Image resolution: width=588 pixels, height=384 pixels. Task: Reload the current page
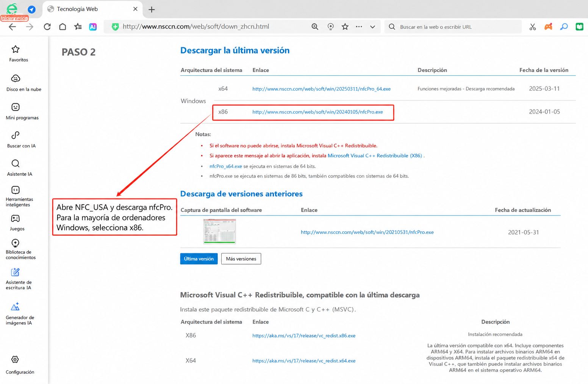pyautogui.click(x=47, y=27)
